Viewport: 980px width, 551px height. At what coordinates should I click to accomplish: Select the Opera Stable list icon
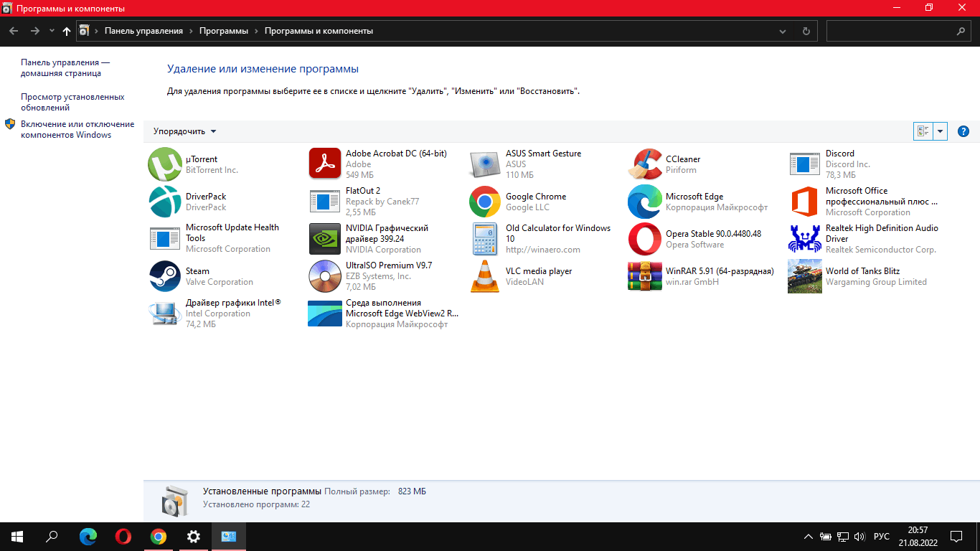point(645,239)
